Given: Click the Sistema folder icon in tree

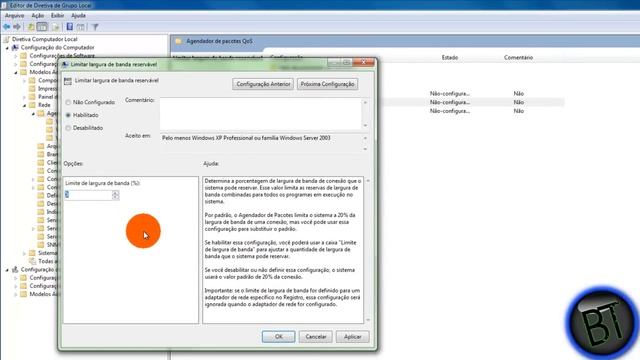Looking at the screenshot, I should pyautogui.click(x=32, y=253).
